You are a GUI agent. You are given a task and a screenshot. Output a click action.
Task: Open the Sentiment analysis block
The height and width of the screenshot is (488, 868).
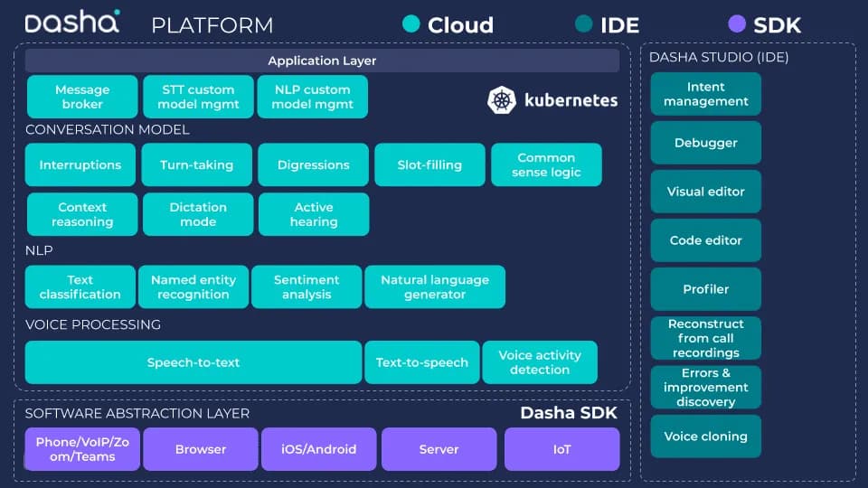(x=307, y=287)
